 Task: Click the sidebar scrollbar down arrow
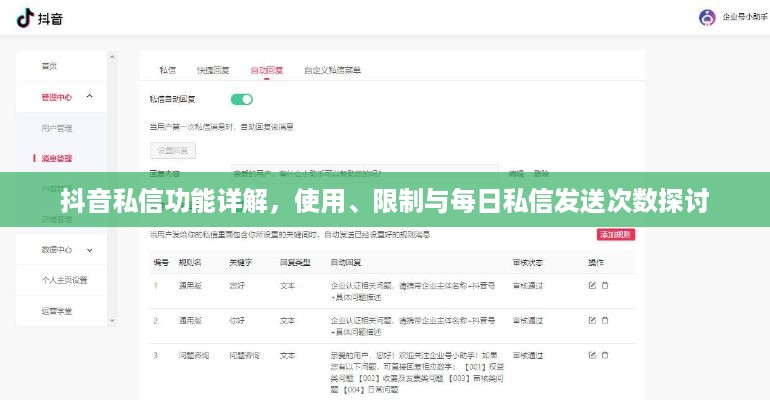click(x=112, y=321)
